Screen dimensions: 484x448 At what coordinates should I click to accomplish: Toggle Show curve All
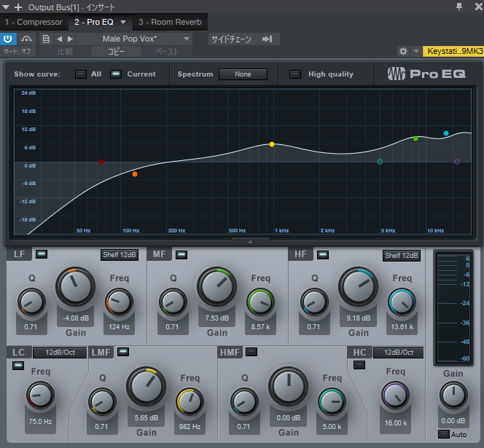tap(81, 74)
